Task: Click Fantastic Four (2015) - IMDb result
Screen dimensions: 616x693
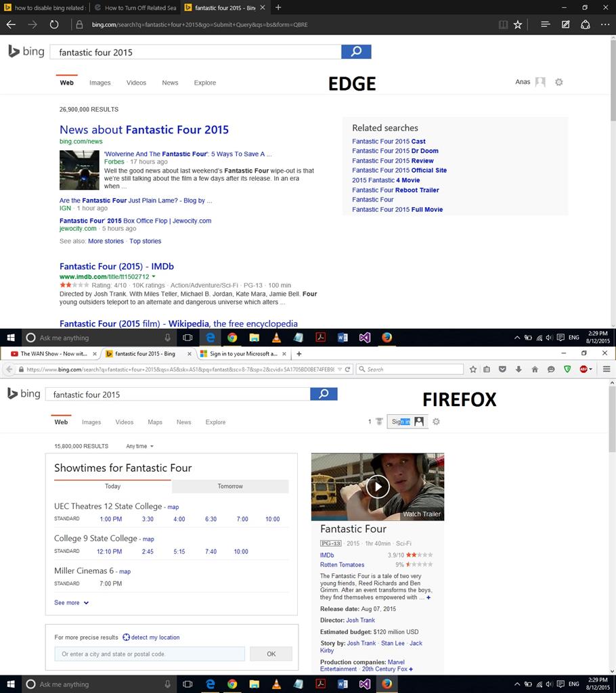Action: [116, 267]
